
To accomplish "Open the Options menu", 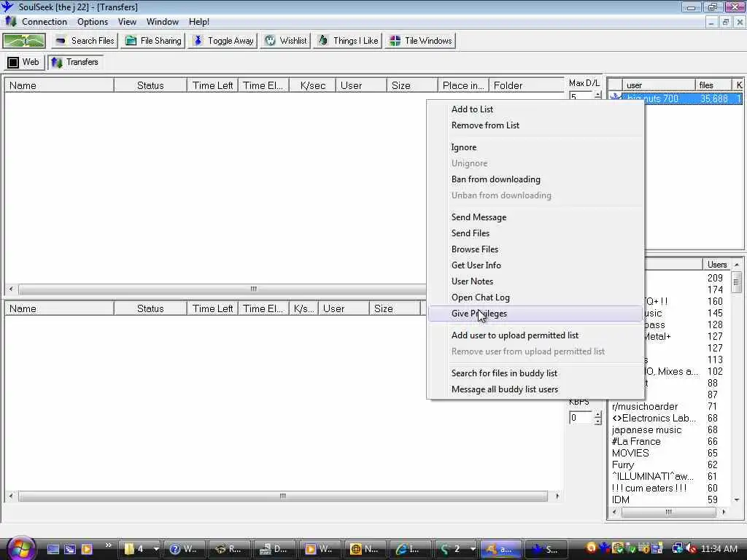I will (93, 22).
